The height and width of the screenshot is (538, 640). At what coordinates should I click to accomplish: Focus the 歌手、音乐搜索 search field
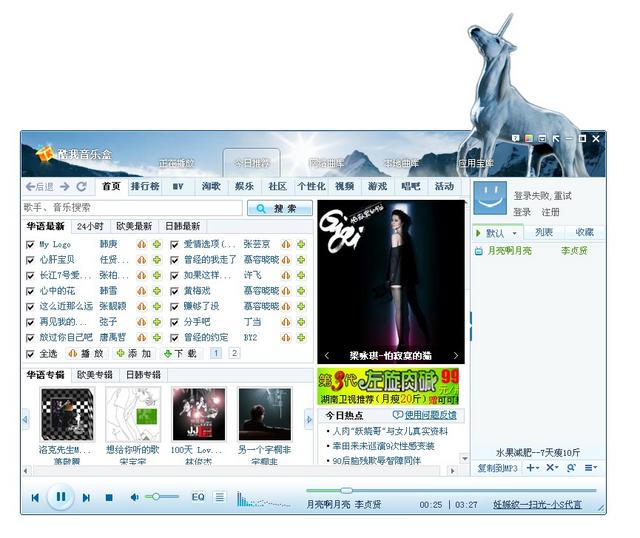click(x=133, y=208)
